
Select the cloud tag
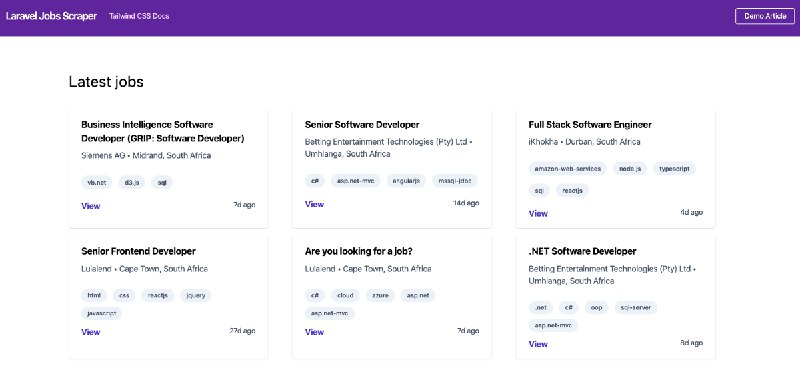345,296
